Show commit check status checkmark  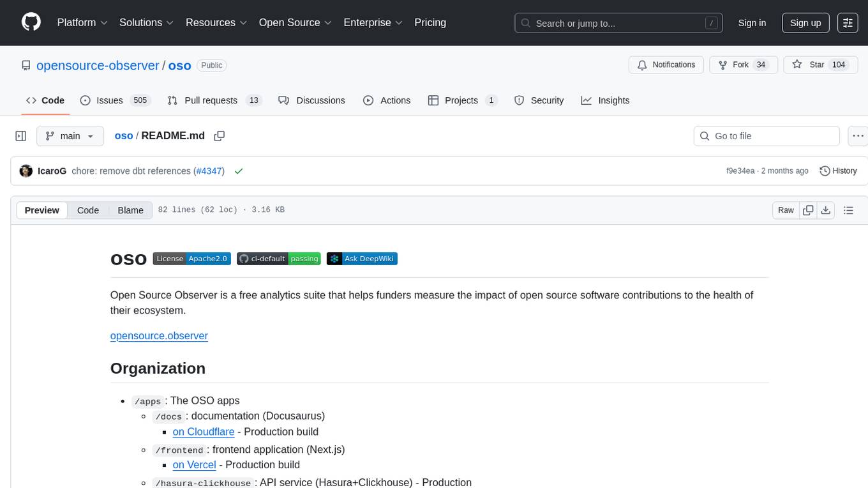239,171
